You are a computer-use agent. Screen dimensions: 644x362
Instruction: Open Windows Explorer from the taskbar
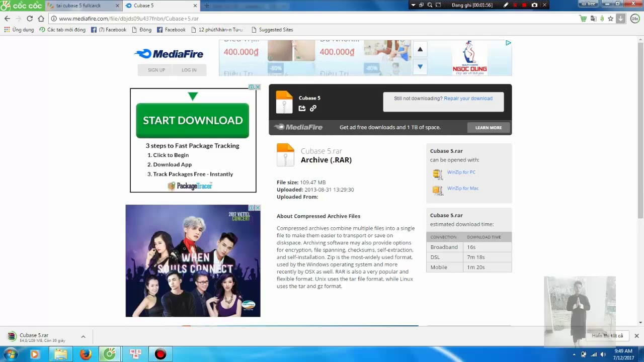click(60, 354)
